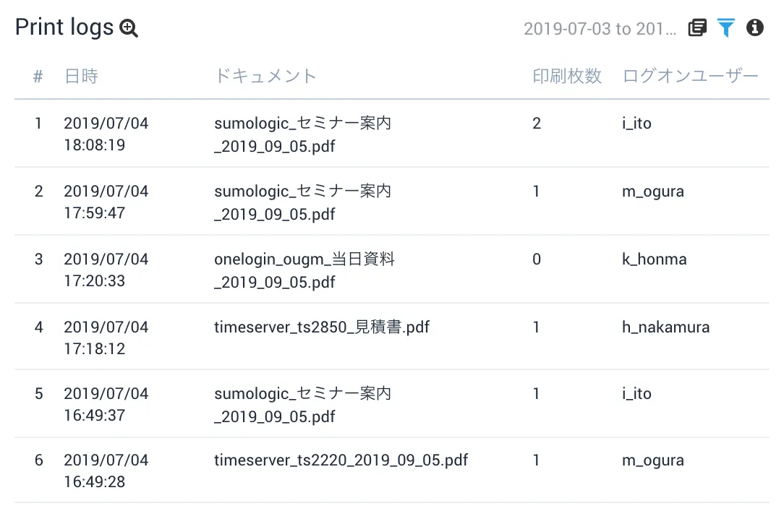Click row number 2
Screen dimensions: 784x532
38,192
